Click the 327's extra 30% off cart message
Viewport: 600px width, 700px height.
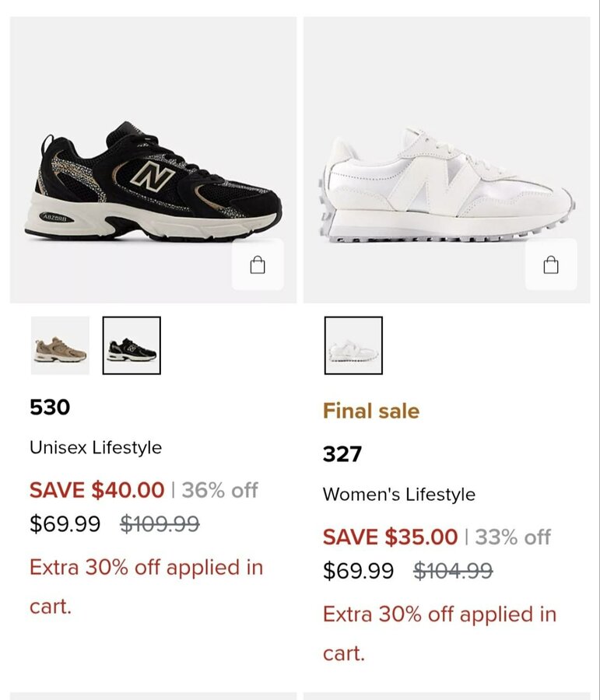pyautogui.click(x=440, y=633)
